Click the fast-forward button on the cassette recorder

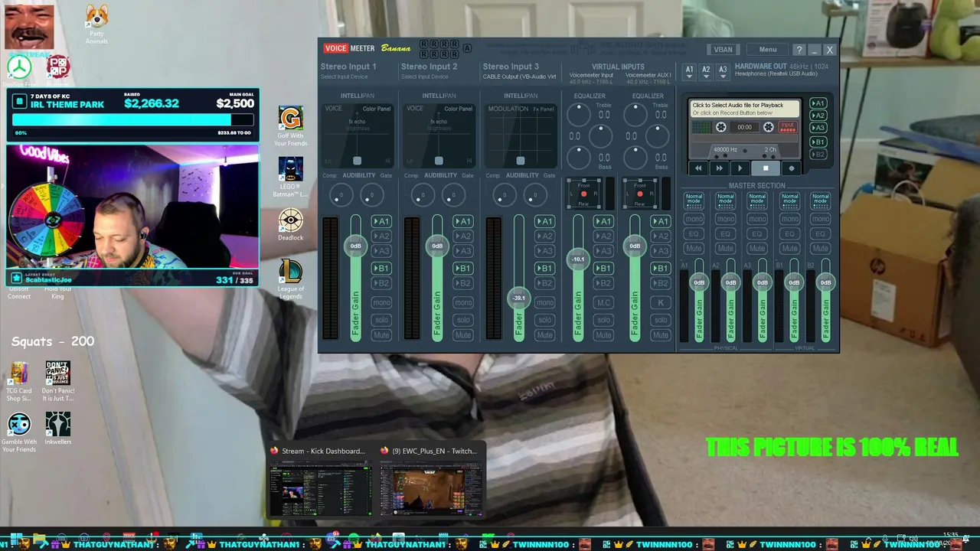click(x=719, y=168)
